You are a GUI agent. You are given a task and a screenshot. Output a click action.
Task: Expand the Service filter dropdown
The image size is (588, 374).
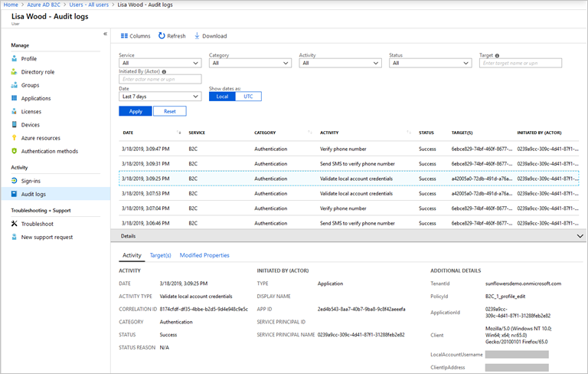tap(160, 63)
